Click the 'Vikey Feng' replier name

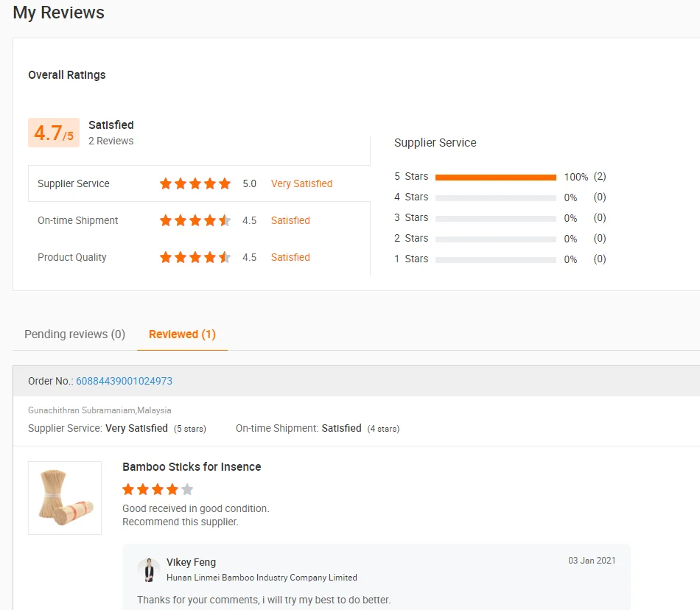point(191,562)
